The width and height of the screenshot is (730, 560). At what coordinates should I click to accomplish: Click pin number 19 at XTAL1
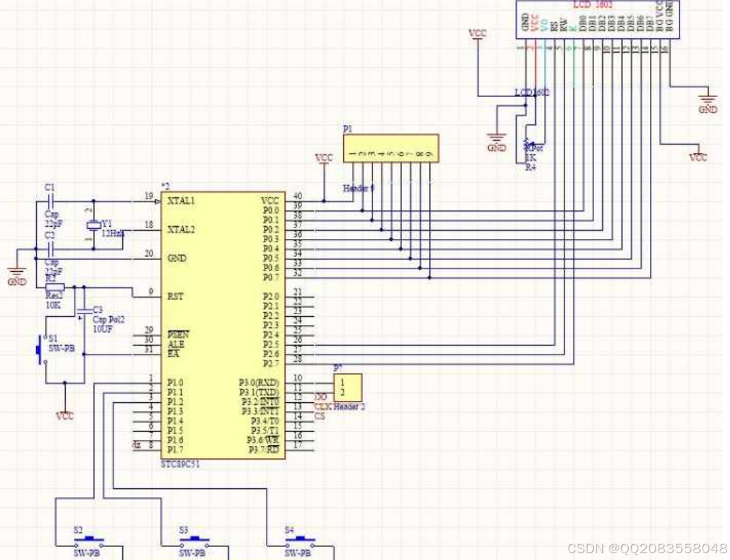tap(148, 196)
